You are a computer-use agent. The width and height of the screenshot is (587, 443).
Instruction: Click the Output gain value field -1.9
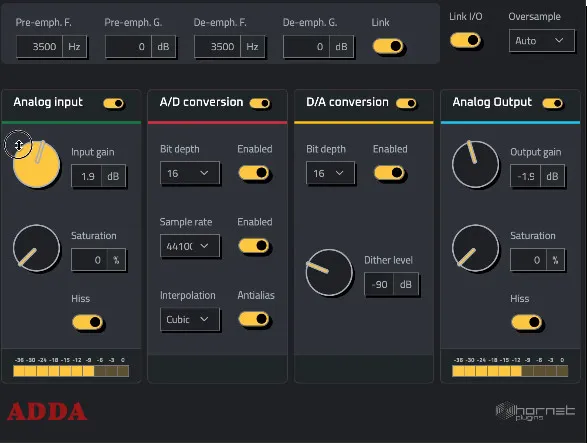click(x=526, y=176)
